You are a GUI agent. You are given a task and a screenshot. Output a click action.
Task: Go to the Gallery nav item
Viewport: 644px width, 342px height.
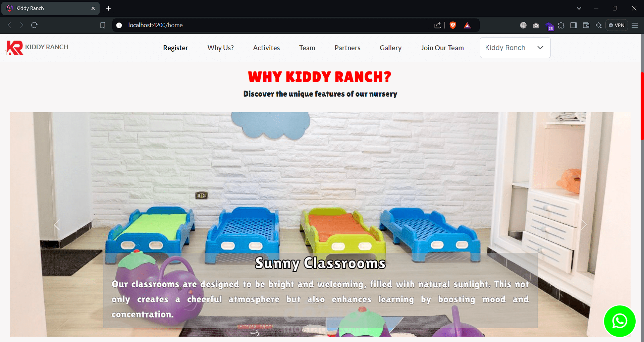click(x=390, y=48)
